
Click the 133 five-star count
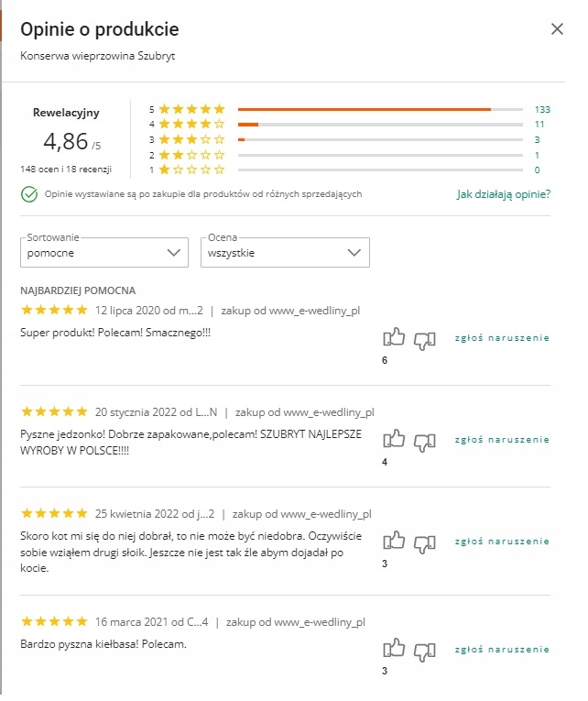tap(541, 109)
